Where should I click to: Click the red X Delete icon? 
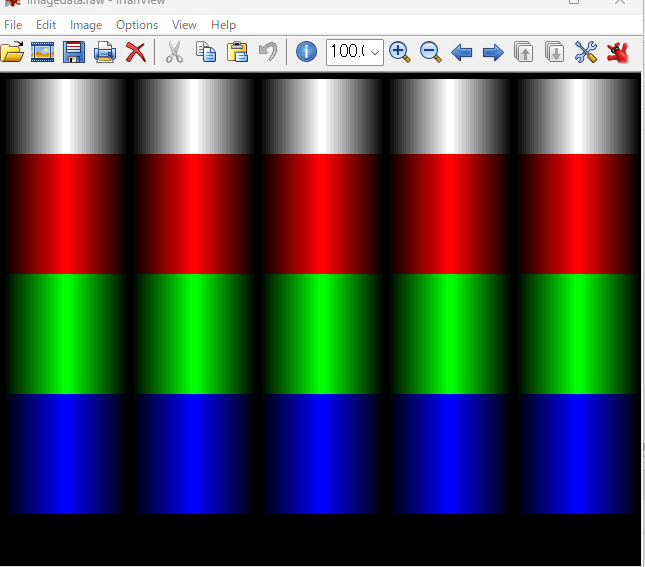coord(136,52)
